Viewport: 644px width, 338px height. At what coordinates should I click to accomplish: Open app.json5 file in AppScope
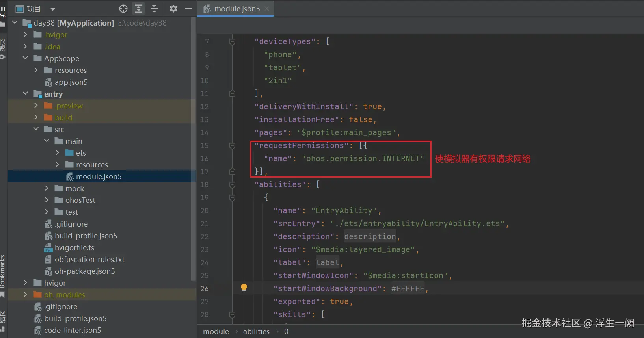pyautogui.click(x=71, y=82)
